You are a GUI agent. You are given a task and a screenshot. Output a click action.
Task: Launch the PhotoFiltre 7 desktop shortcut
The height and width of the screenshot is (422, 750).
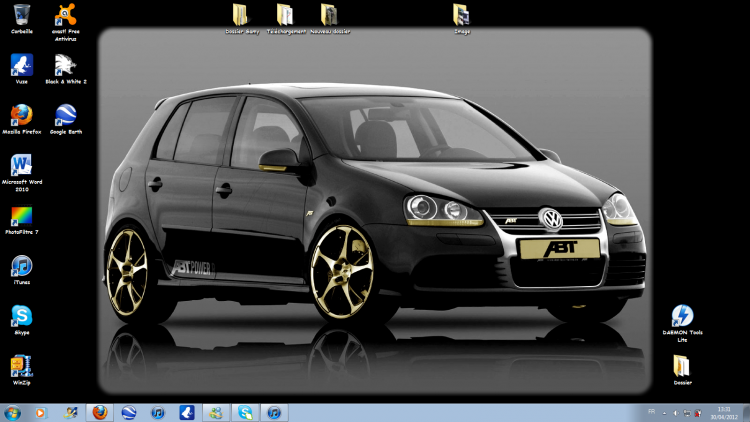pos(22,220)
